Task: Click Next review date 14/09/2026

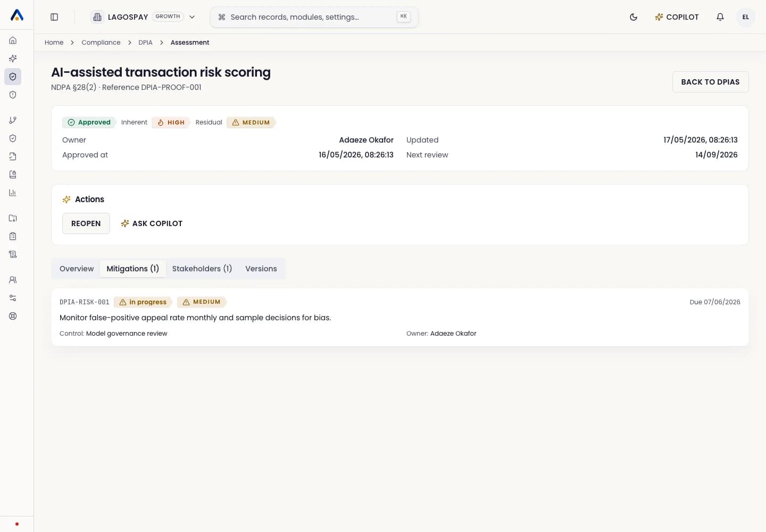Action: [x=717, y=155]
